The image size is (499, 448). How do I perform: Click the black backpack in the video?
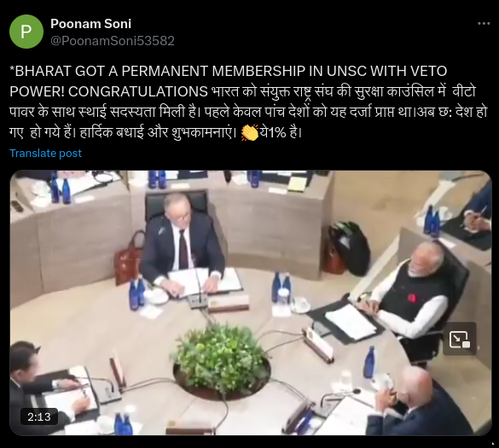(349, 247)
